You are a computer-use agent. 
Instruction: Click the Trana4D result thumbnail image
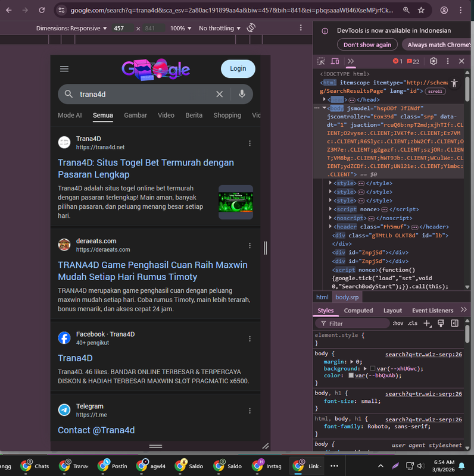click(236, 202)
